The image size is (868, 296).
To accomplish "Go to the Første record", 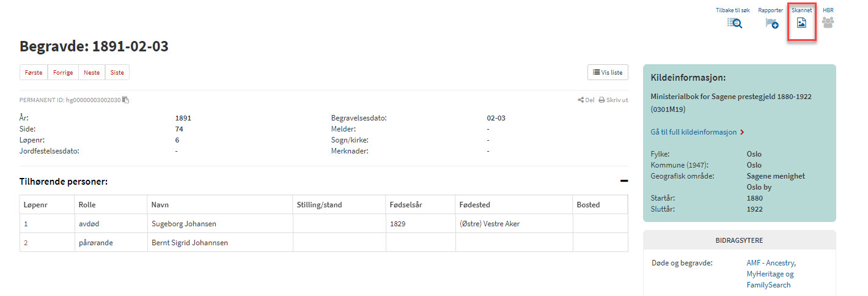I will [x=34, y=72].
